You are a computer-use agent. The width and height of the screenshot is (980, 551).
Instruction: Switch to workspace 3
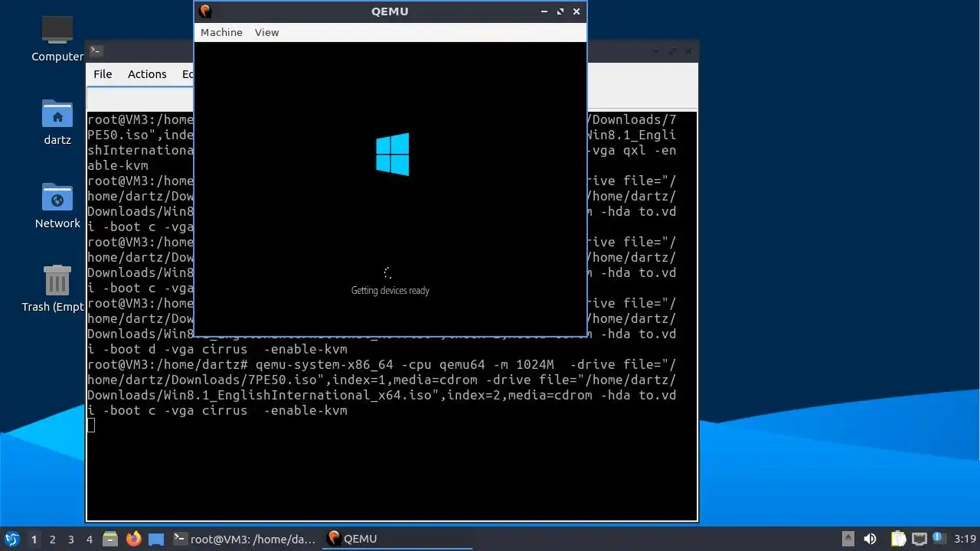click(x=70, y=539)
